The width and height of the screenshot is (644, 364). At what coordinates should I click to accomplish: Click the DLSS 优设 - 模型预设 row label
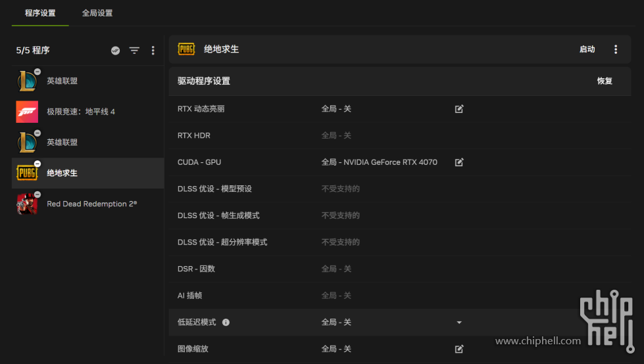pos(214,189)
